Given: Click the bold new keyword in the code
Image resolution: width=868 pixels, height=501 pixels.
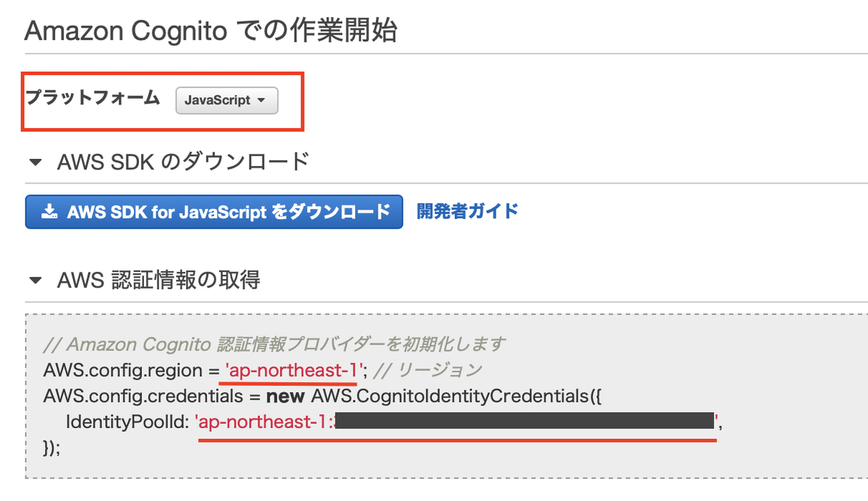Looking at the screenshot, I should (x=285, y=396).
